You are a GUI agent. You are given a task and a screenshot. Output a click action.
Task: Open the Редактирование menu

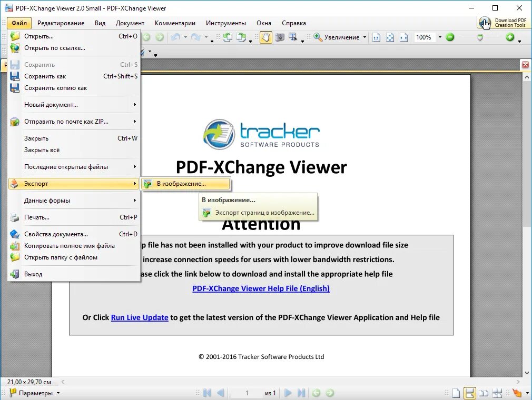61,23
